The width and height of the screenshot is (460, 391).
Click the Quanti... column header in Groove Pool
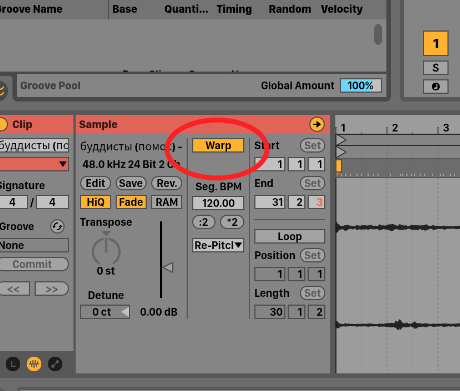186,9
